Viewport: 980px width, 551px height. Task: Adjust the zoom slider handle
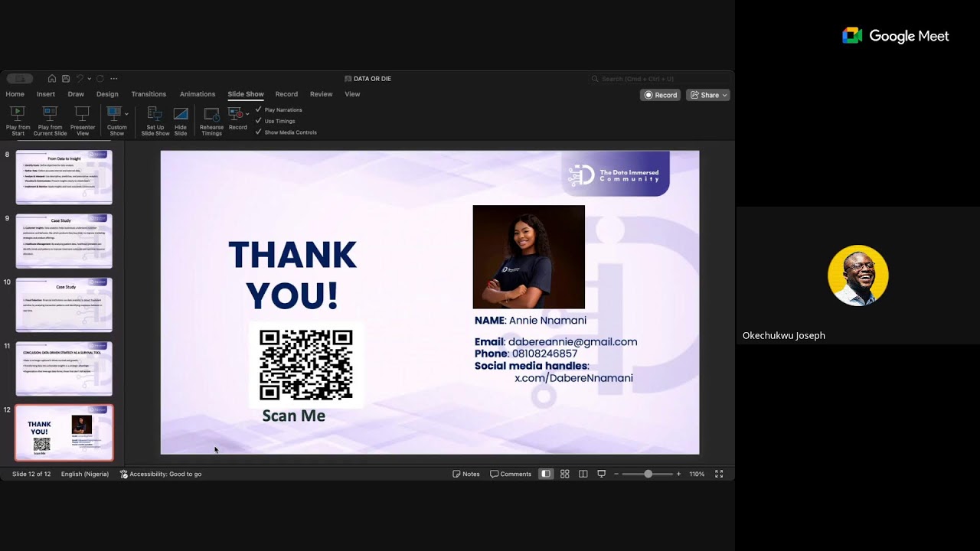(648, 474)
